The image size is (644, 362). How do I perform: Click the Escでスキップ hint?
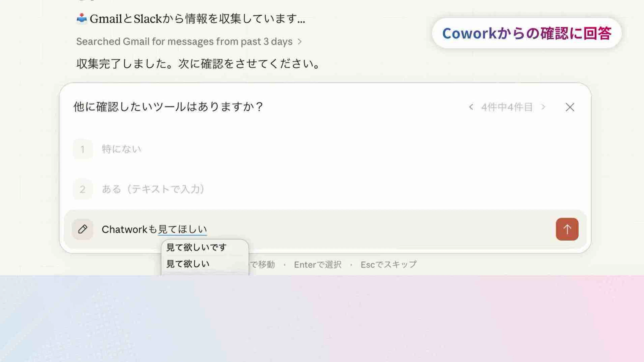click(389, 265)
